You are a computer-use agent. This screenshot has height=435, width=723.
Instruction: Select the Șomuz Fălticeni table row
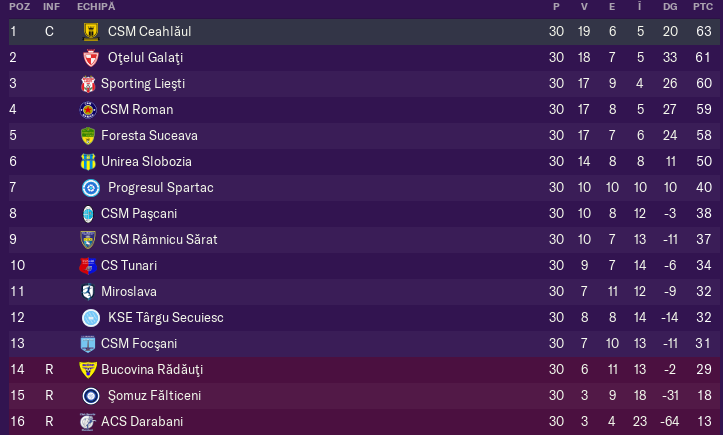[x=363, y=396]
